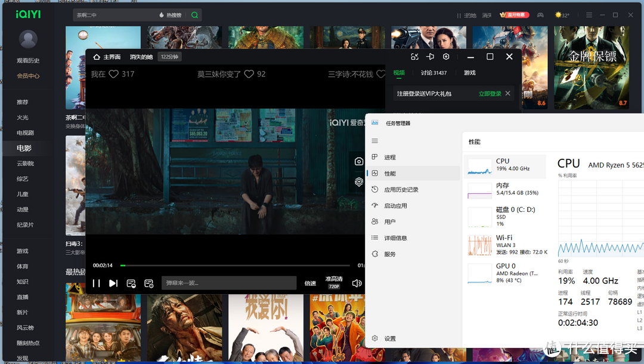Select 电影 in the iQIYI sidebar
Image resolution: width=644 pixels, height=364 pixels.
24,148
